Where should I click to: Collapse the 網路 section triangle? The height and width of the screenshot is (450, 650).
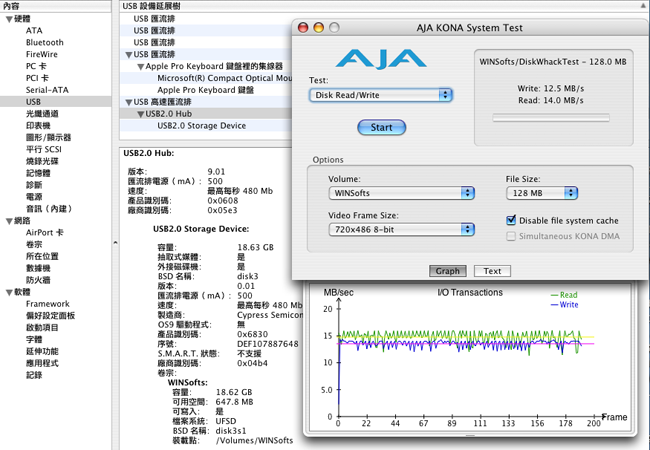9,221
